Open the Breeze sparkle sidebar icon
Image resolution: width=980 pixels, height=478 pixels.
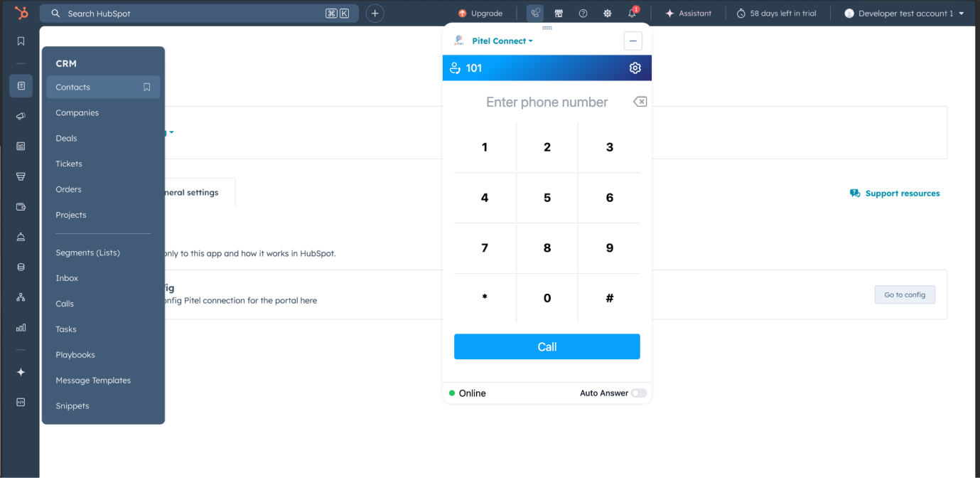coord(21,372)
